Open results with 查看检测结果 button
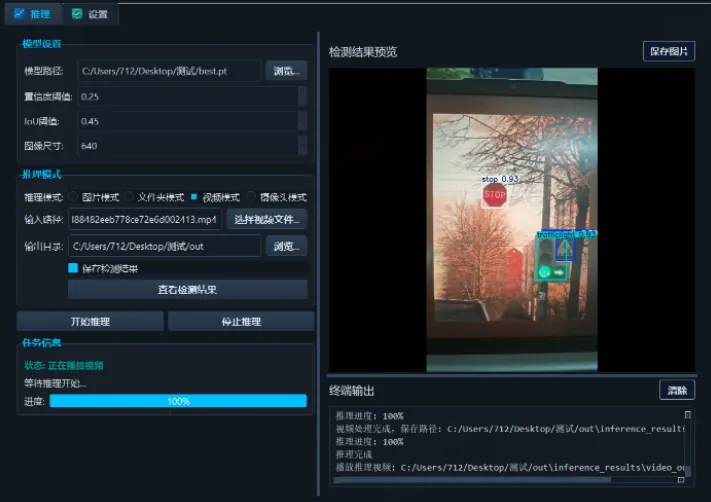711x502 pixels. [x=187, y=289]
